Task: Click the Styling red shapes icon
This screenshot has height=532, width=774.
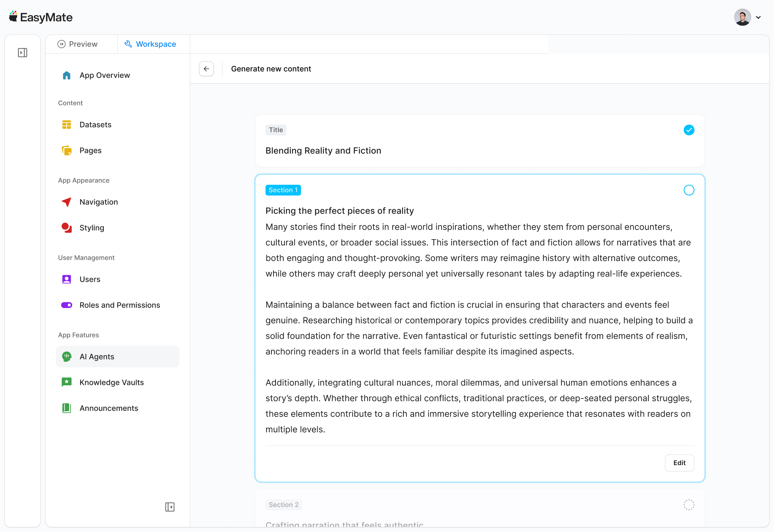Action: (67, 228)
